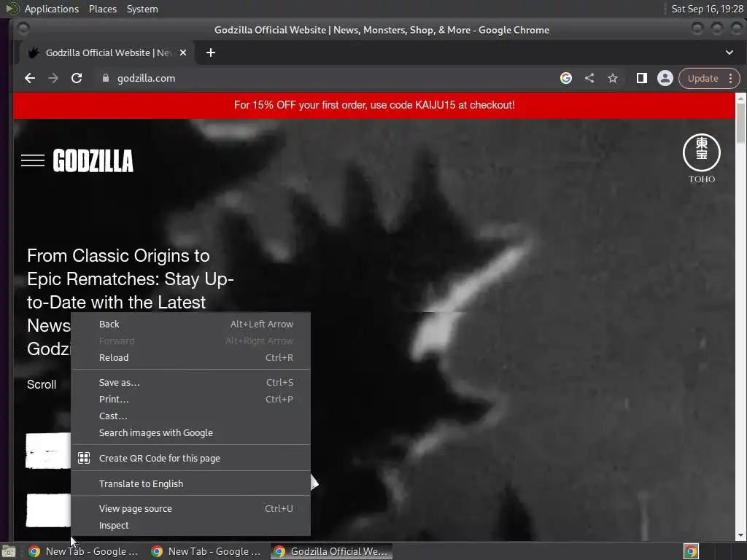
Task: Open the Google icon in the address bar
Action: point(565,78)
